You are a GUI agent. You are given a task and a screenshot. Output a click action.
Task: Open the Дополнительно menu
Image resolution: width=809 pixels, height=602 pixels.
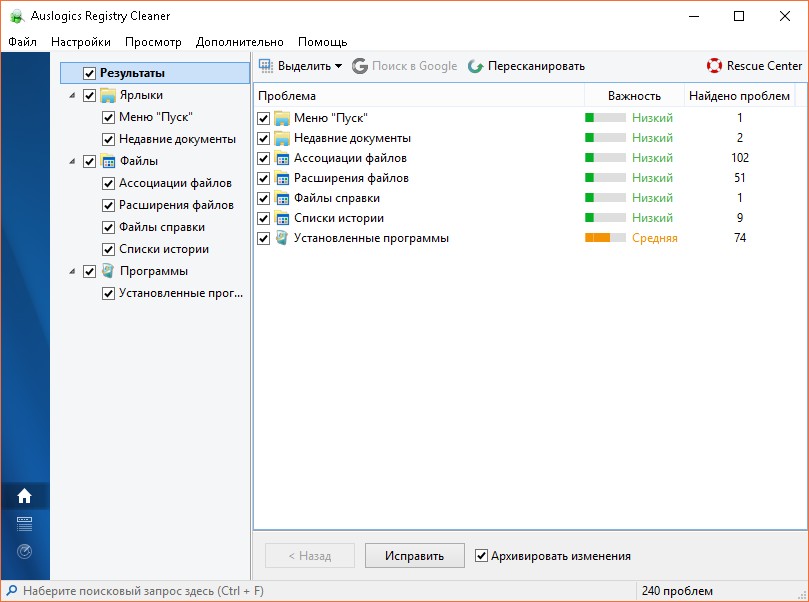coord(239,42)
